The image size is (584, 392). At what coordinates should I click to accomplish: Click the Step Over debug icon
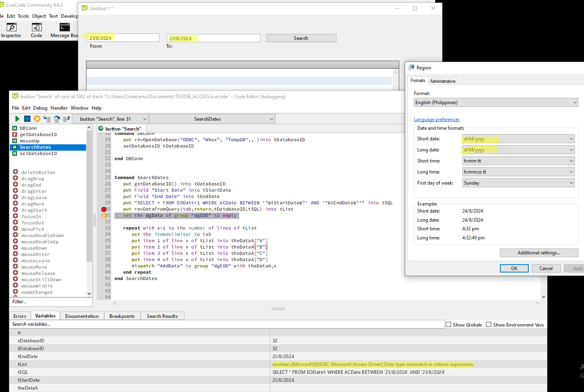57,119
